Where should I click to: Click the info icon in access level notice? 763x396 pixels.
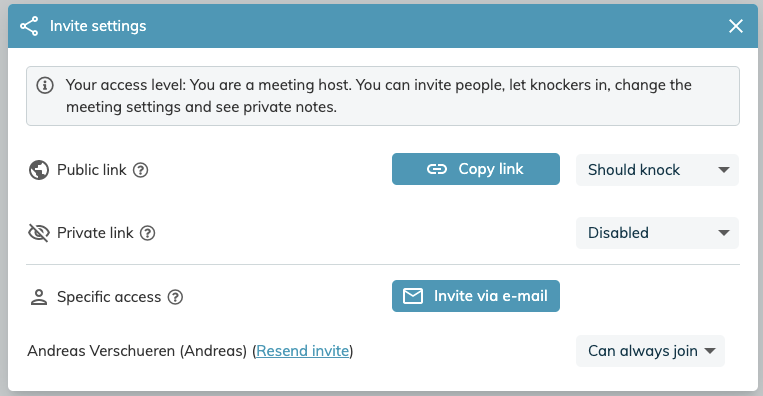(x=45, y=86)
